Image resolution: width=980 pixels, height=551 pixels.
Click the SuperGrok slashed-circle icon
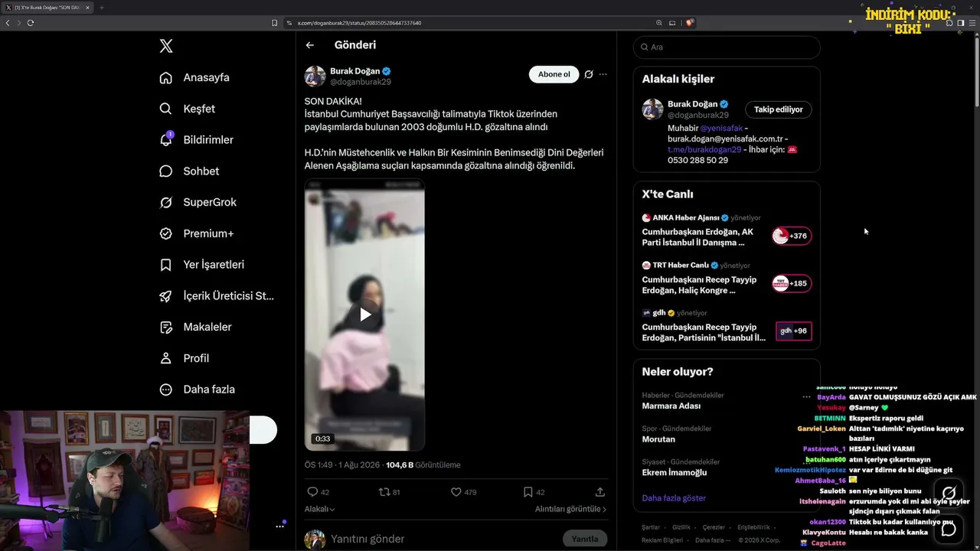tap(165, 202)
